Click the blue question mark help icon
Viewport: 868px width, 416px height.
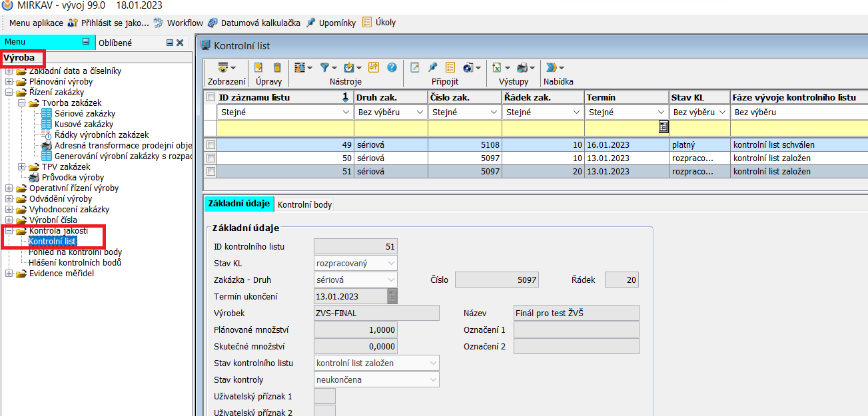(x=392, y=67)
